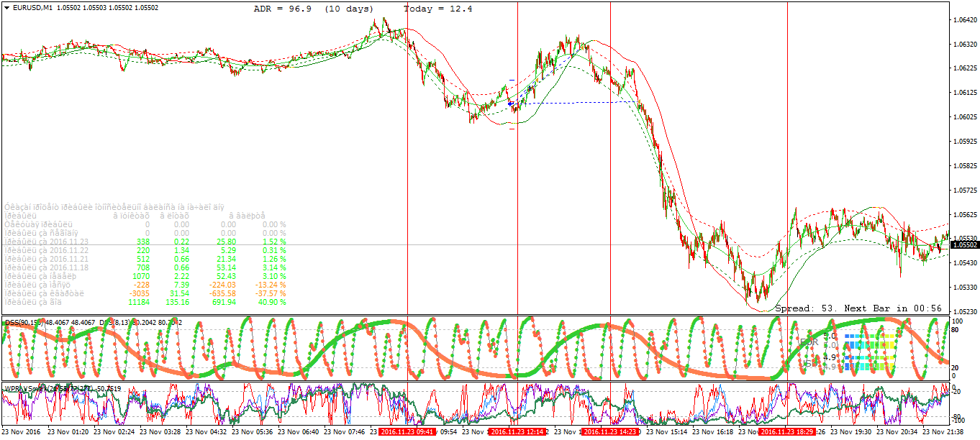Click the 2016.11.18 row in stats table
The image size is (980, 440).
145,267
